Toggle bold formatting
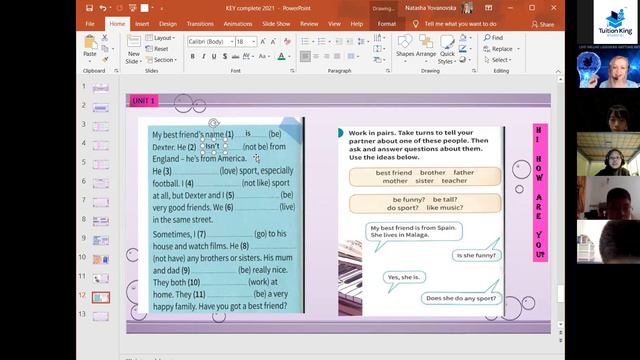This screenshot has height=360, width=640. 192,56
